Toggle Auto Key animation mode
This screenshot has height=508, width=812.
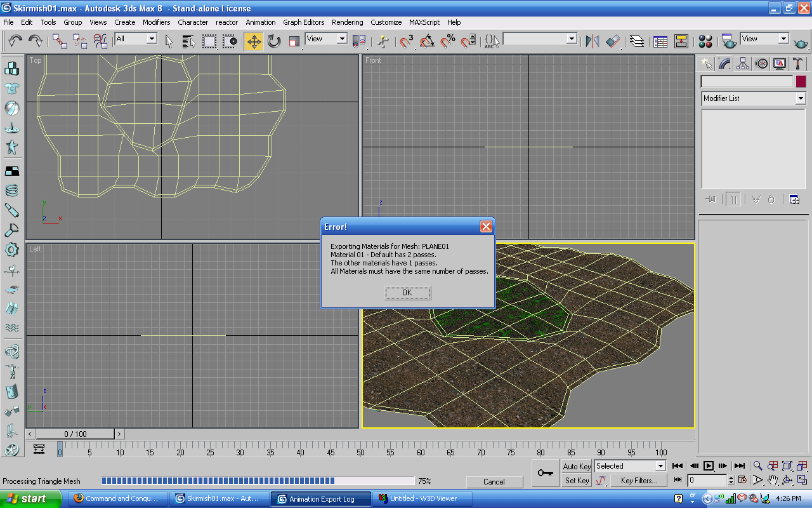(x=577, y=466)
